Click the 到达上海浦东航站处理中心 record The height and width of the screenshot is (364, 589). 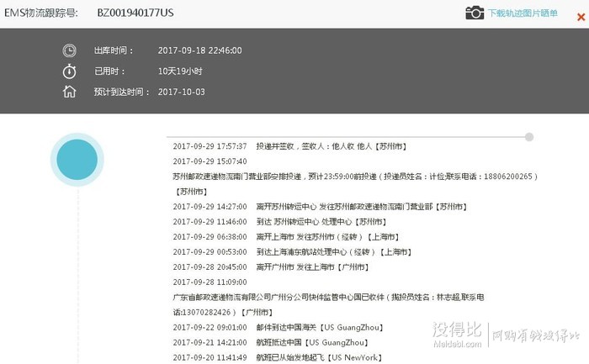(x=292, y=252)
